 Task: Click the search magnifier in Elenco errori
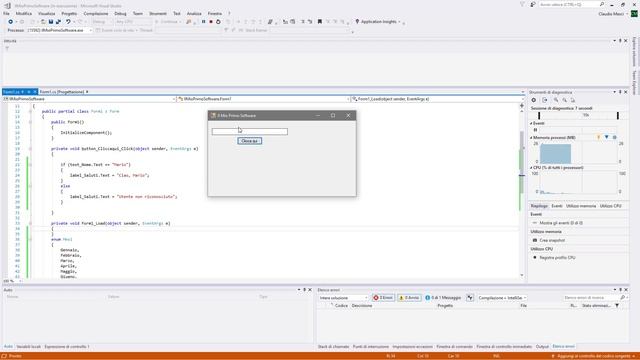622,298
